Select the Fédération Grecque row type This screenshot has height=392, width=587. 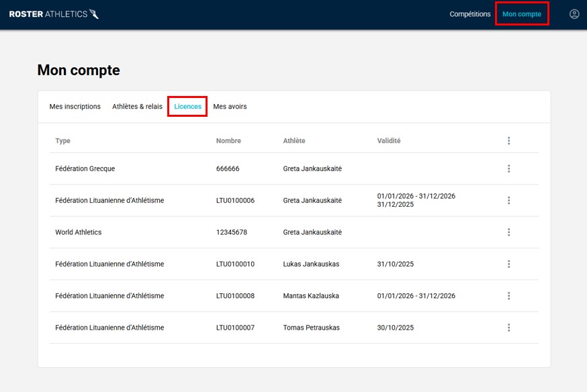[85, 168]
